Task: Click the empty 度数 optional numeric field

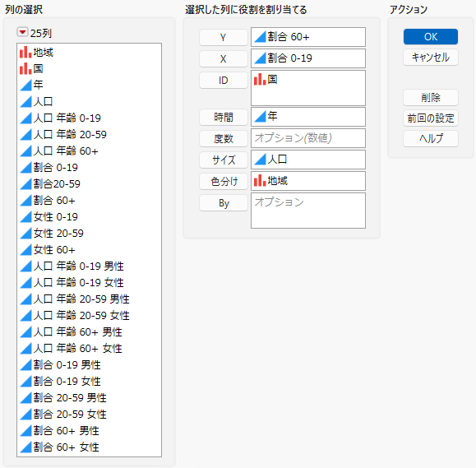Action: click(308, 138)
